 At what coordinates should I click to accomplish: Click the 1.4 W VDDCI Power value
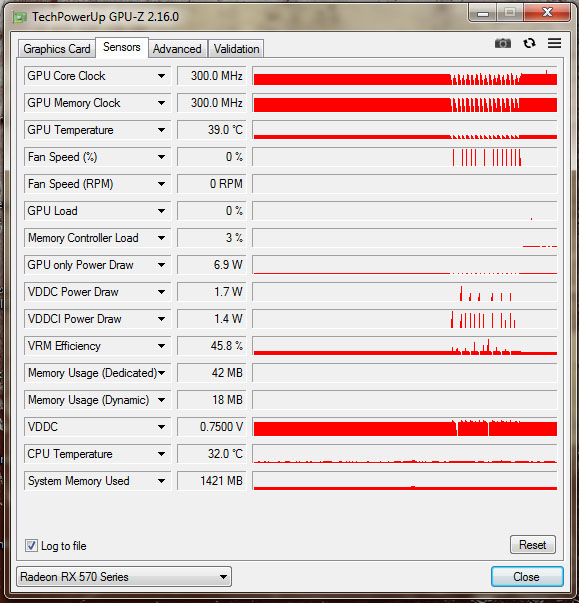[x=211, y=319]
